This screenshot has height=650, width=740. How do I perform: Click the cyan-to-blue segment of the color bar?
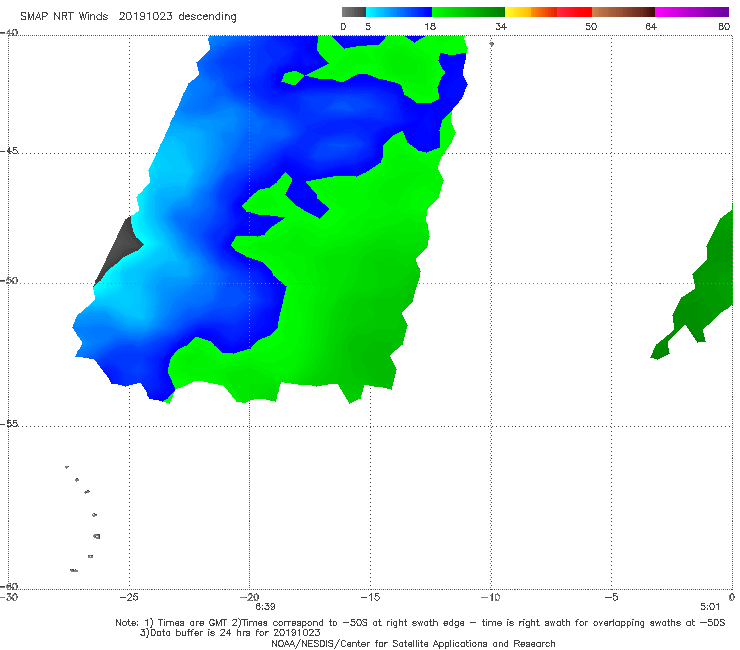click(399, 12)
